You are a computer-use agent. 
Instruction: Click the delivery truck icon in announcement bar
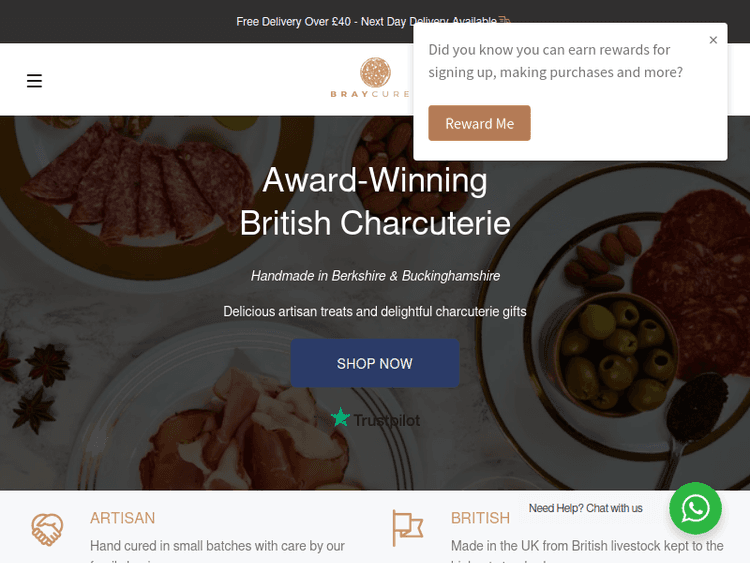coord(504,21)
